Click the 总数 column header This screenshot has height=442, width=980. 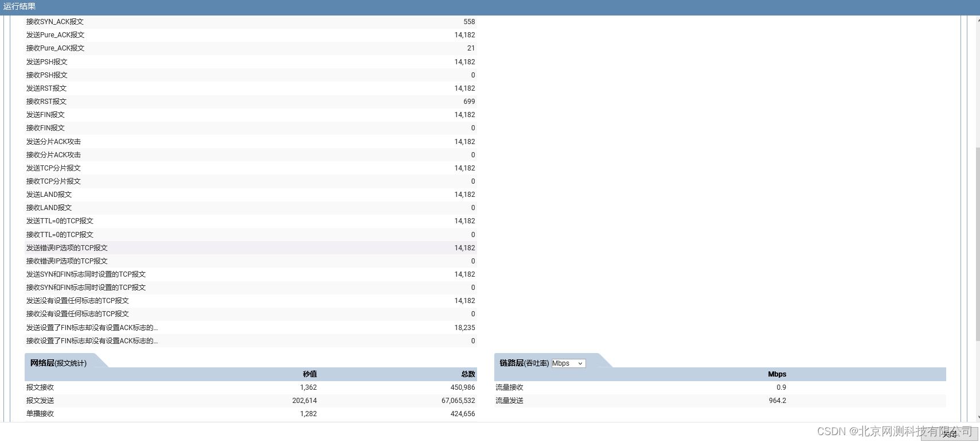[x=468, y=374]
